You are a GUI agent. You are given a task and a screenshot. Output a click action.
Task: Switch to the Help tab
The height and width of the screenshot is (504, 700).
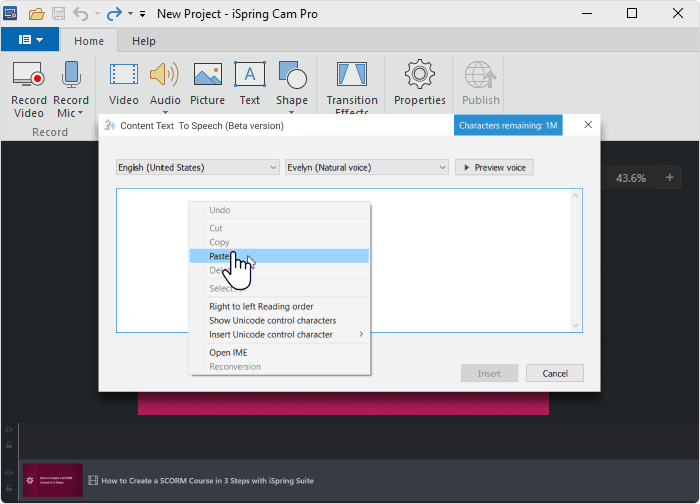[144, 41]
